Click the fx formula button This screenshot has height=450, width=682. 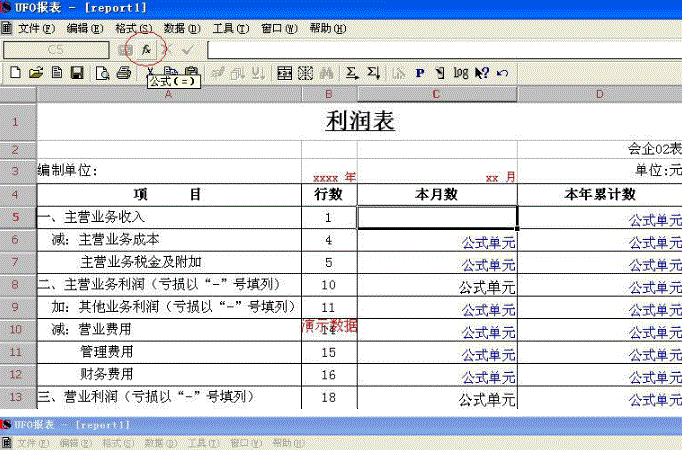[x=146, y=48]
